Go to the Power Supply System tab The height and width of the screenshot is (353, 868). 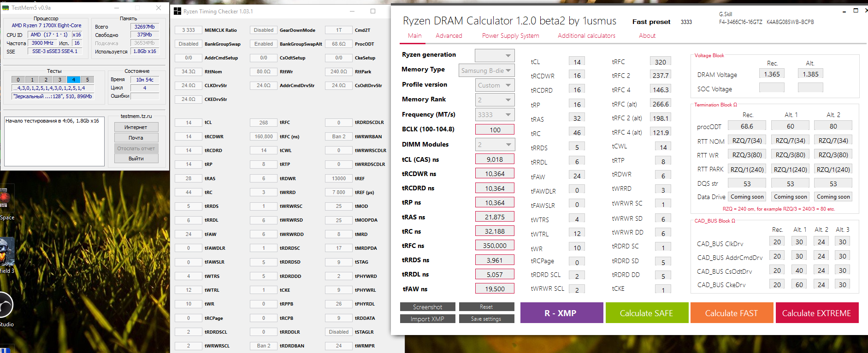(x=510, y=35)
